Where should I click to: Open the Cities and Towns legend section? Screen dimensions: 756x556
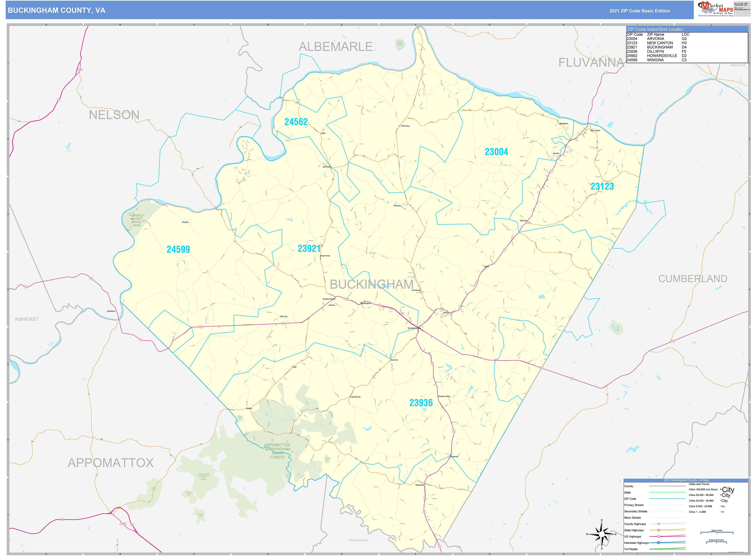point(699,484)
